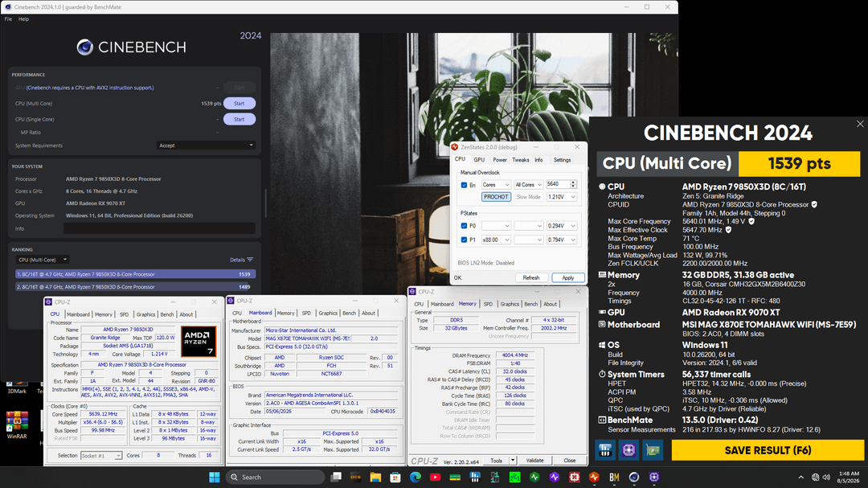Open the DCS icon on the taskbar

click(355, 477)
